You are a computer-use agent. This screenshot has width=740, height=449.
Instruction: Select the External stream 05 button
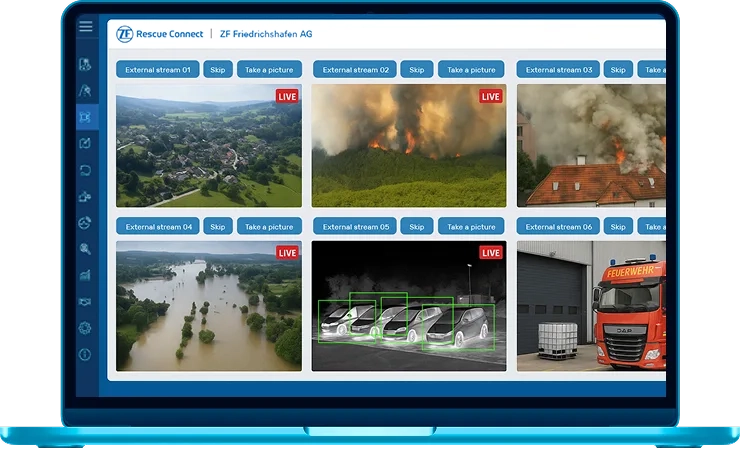[x=356, y=226]
